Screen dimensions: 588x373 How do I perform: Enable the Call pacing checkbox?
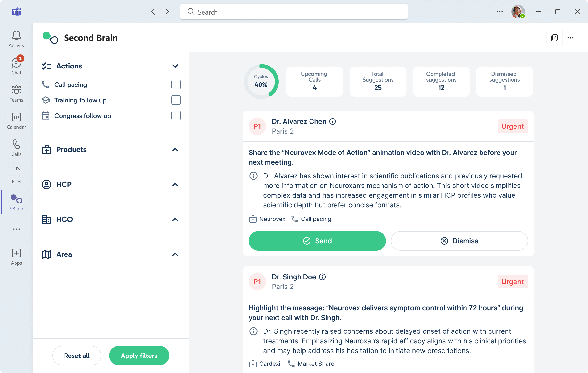pos(176,85)
